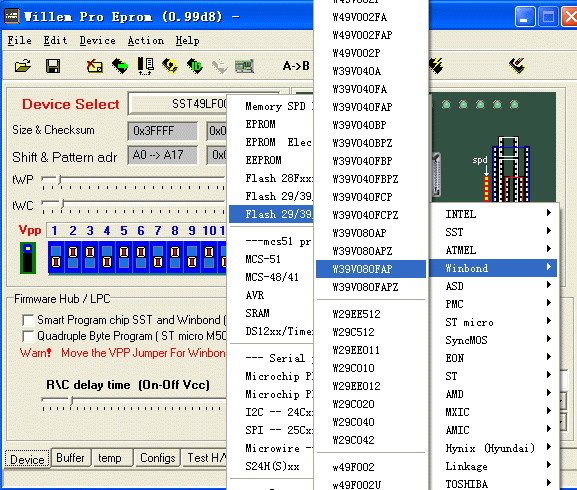Click the far-right yellow chip toolbar icon

(517, 65)
